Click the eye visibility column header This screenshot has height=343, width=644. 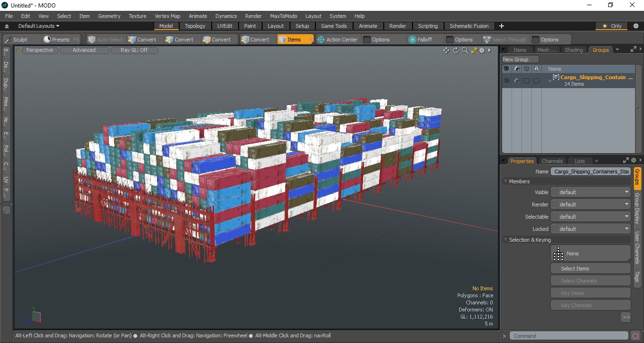click(x=506, y=69)
